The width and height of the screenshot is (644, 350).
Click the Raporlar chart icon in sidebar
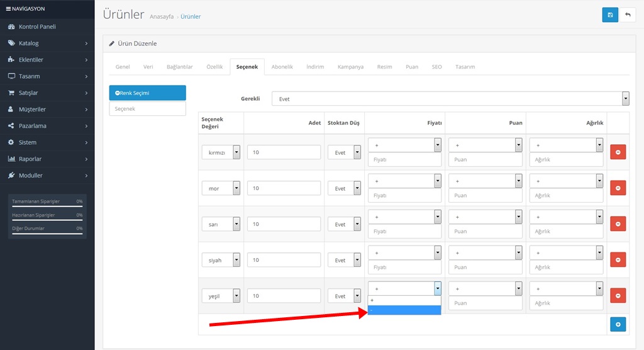11,159
